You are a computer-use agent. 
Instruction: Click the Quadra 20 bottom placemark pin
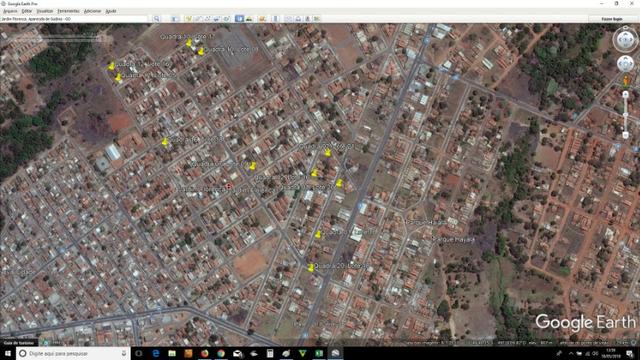pos(311,268)
